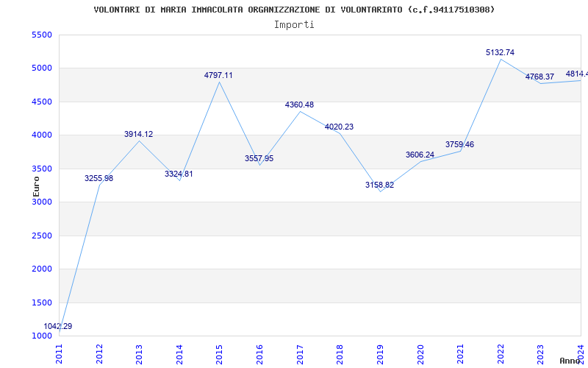
Task: Click the 2014 x-axis year label
Action: (x=179, y=354)
